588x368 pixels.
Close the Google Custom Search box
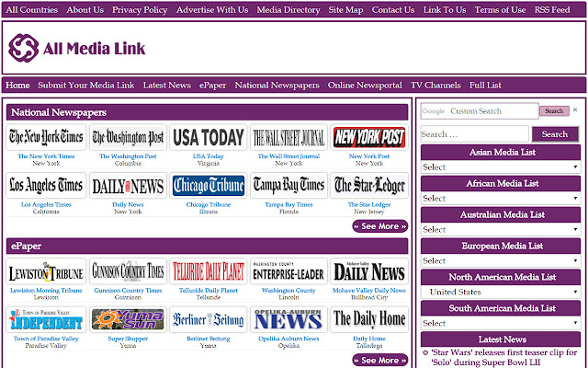click(x=575, y=110)
